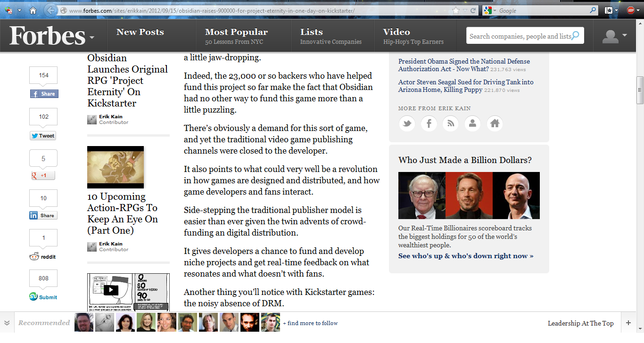Click the Forbes search magnifier icon

[x=576, y=36]
